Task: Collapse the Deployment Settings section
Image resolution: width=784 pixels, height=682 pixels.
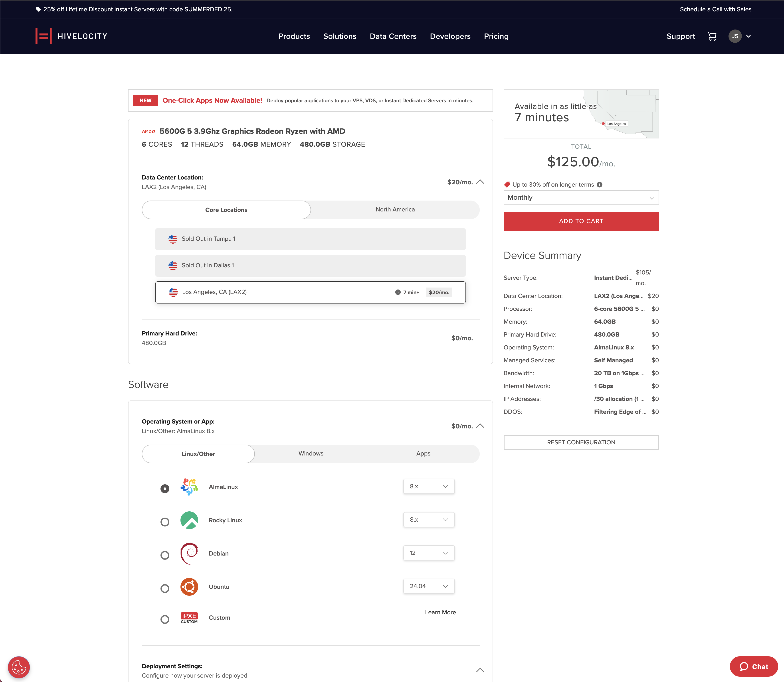Action: (480, 671)
